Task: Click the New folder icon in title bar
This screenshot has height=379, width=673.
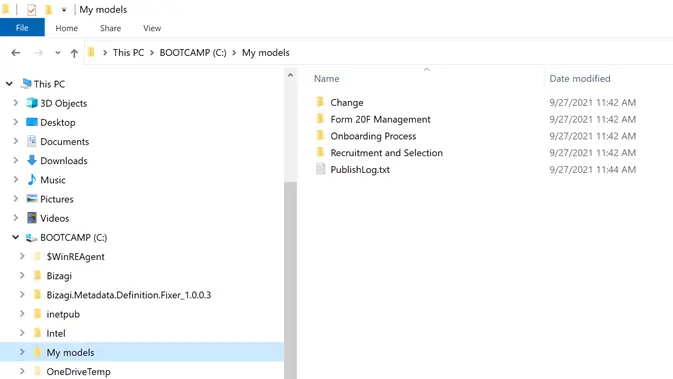Action: point(49,9)
